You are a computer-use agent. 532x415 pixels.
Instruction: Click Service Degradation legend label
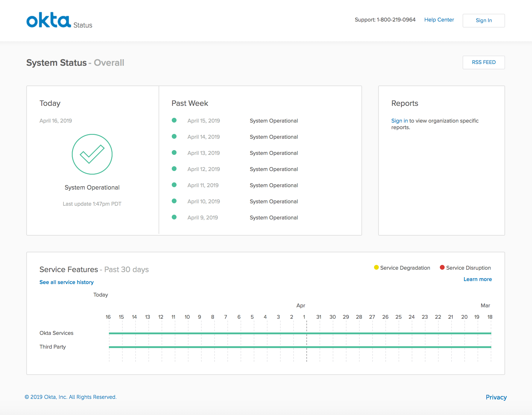[405, 268]
